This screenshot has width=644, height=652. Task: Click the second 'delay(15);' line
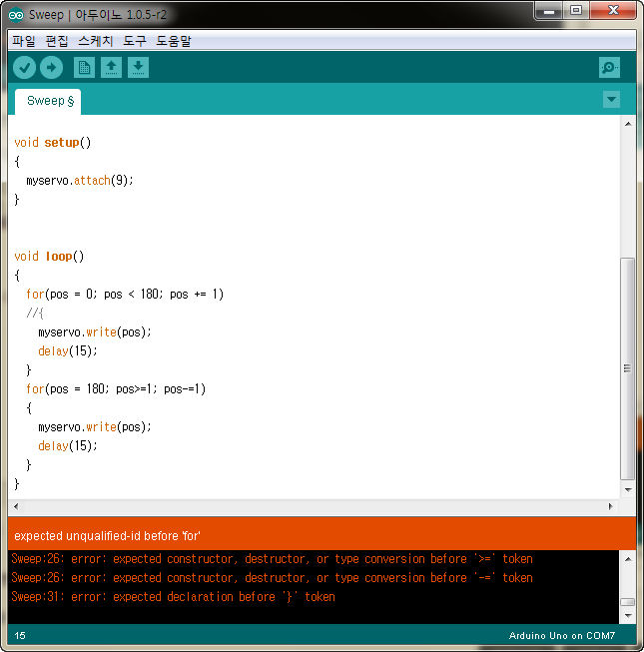pyautogui.click(x=68, y=446)
